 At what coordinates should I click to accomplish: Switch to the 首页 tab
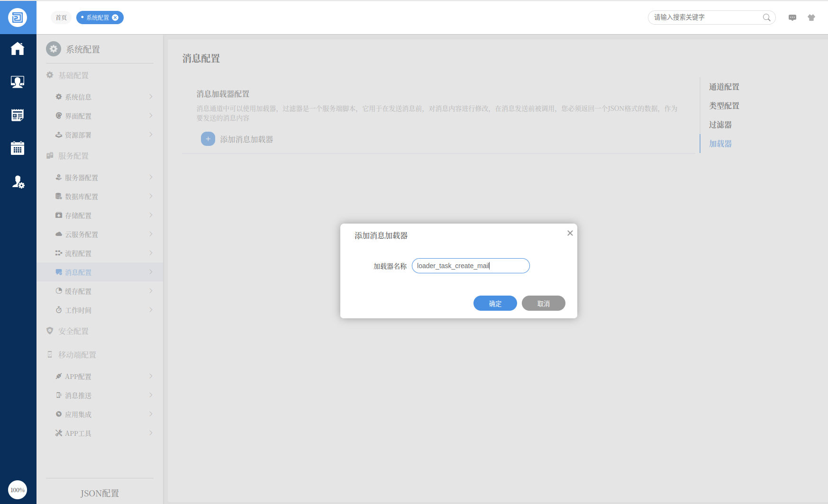61,18
